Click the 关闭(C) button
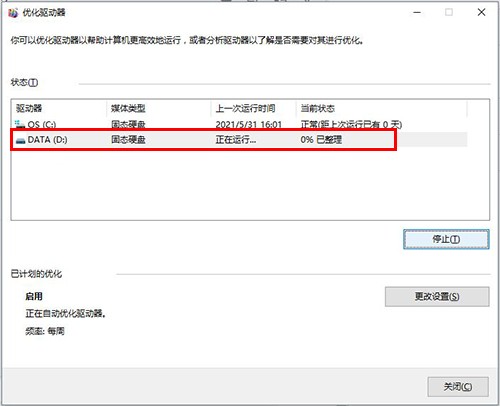The image size is (500, 406). (458, 387)
